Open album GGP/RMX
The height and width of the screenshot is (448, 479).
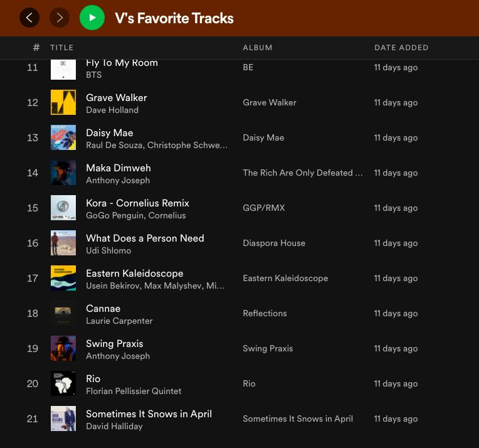[x=263, y=208]
